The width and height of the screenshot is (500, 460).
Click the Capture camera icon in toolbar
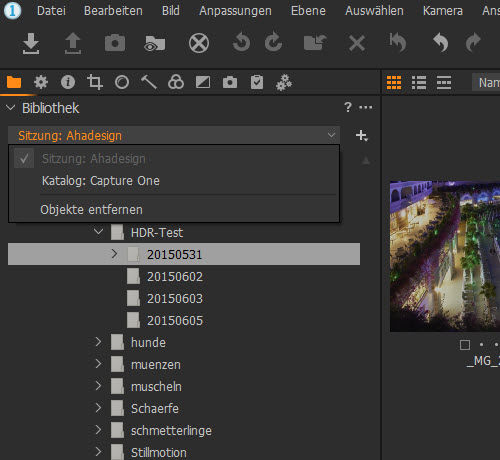click(115, 43)
